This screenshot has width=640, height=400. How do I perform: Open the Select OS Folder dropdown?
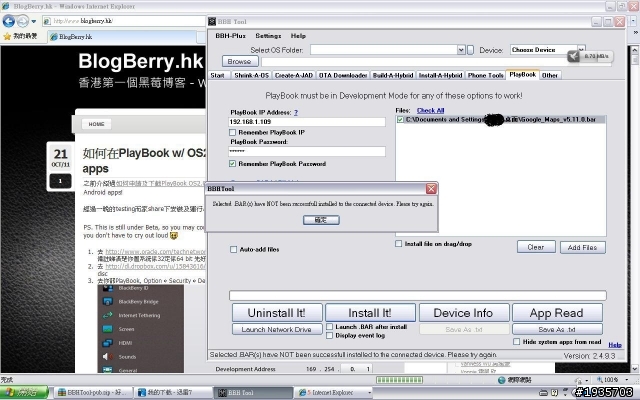(x=461, y=50)
